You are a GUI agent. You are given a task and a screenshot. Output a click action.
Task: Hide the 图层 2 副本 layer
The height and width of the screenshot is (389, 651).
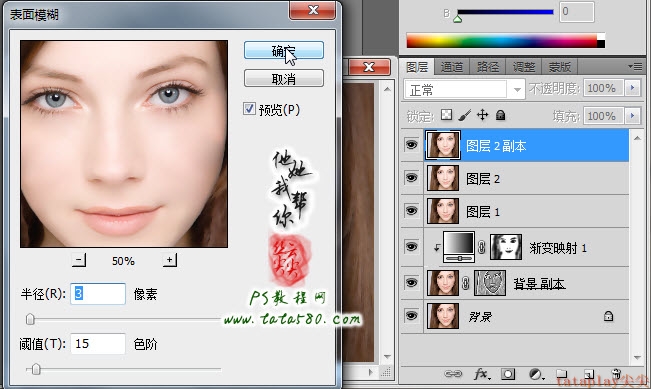click(x=411, y=144)
